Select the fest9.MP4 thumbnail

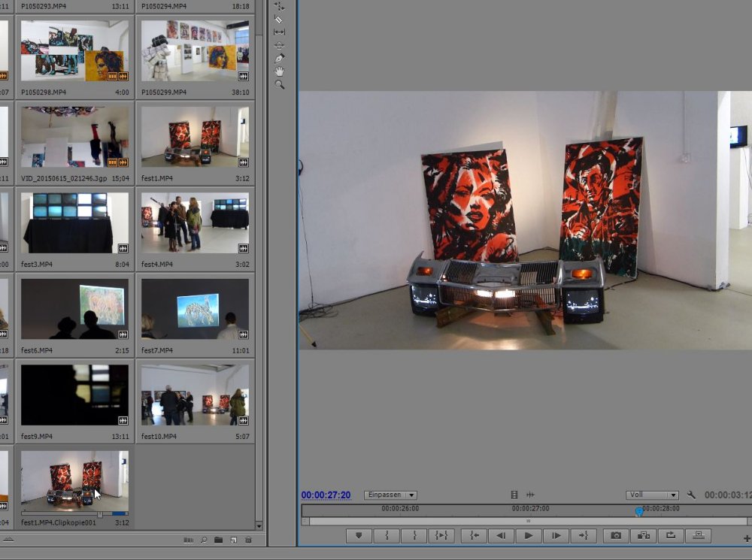click(74, 395)
